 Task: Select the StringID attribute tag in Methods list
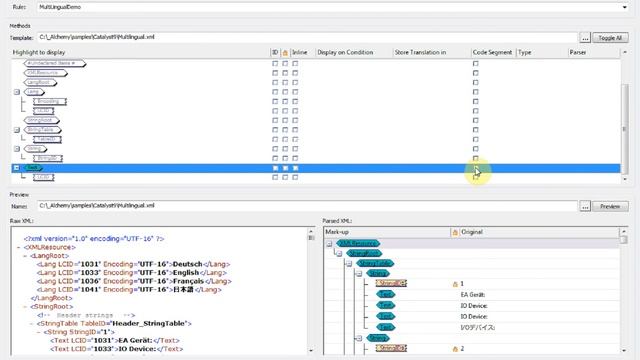[48, 158]
